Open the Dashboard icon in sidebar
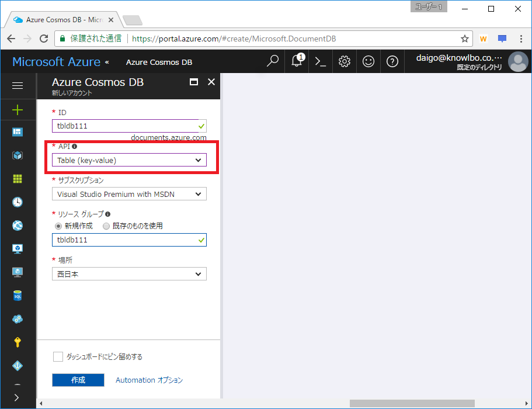Viewport: 532px width, 409px height. (18, 132)
